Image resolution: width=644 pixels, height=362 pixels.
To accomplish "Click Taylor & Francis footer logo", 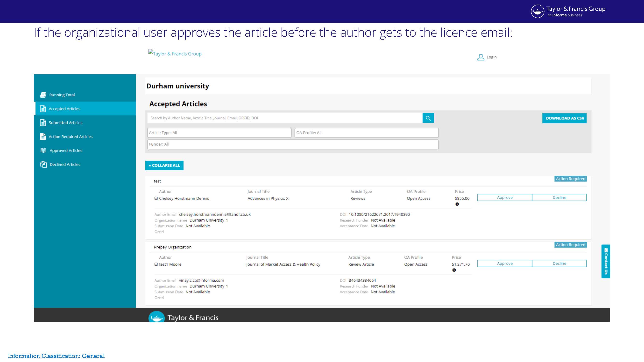I will 184,317.
